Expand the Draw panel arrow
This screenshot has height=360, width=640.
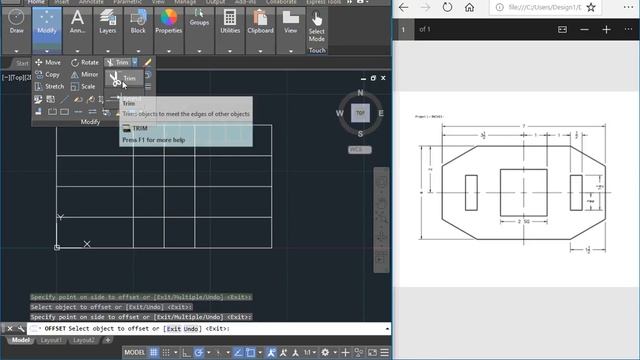tap(16, 51)
